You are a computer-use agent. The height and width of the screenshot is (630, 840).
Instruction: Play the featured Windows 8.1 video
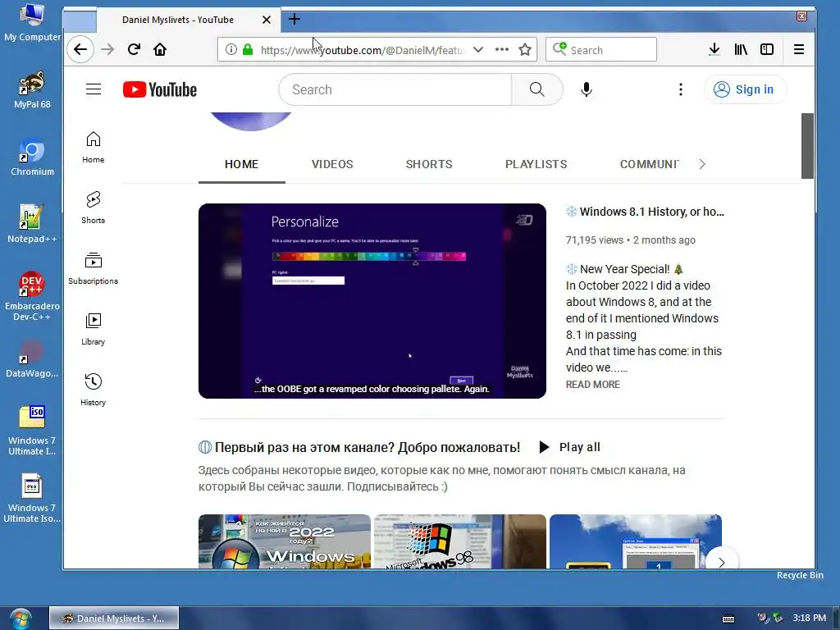click(x=372, y=301)
